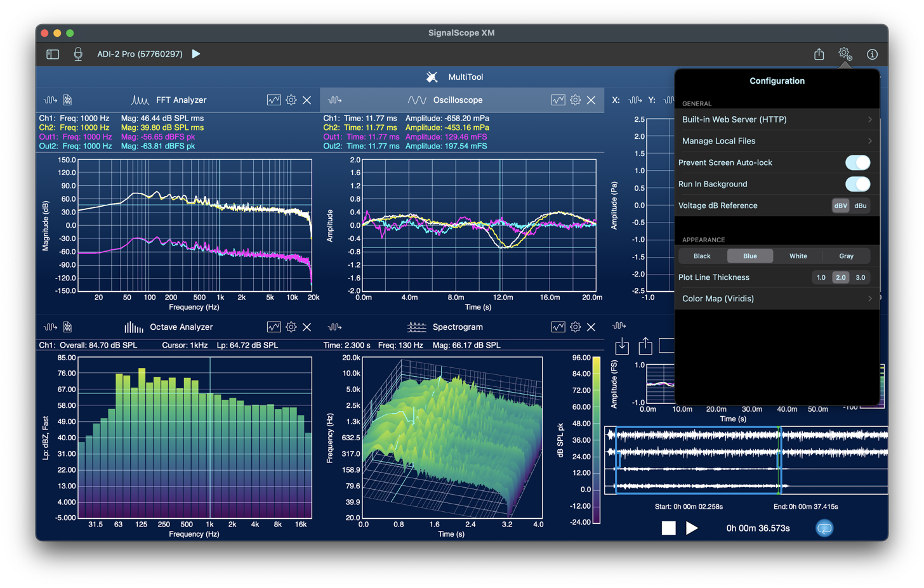Open Manage Local Files

pos(777,141)
